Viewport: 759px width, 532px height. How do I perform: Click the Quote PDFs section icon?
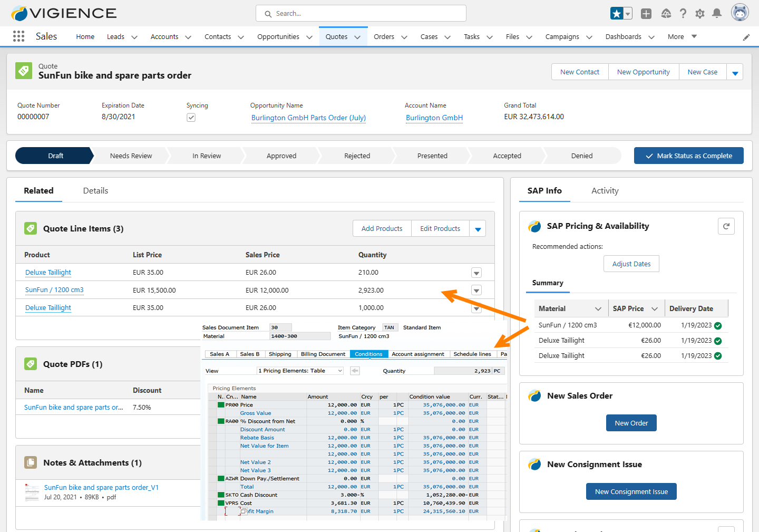(x=31, y=364)
